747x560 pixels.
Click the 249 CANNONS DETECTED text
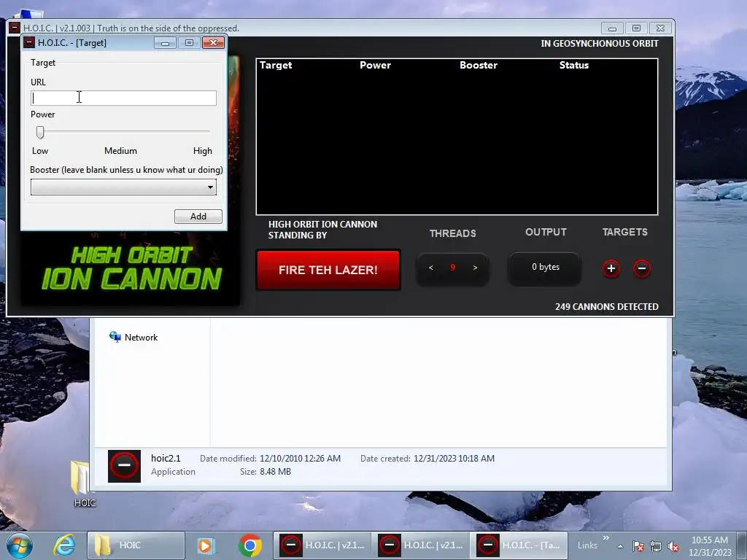coord(606,307)
